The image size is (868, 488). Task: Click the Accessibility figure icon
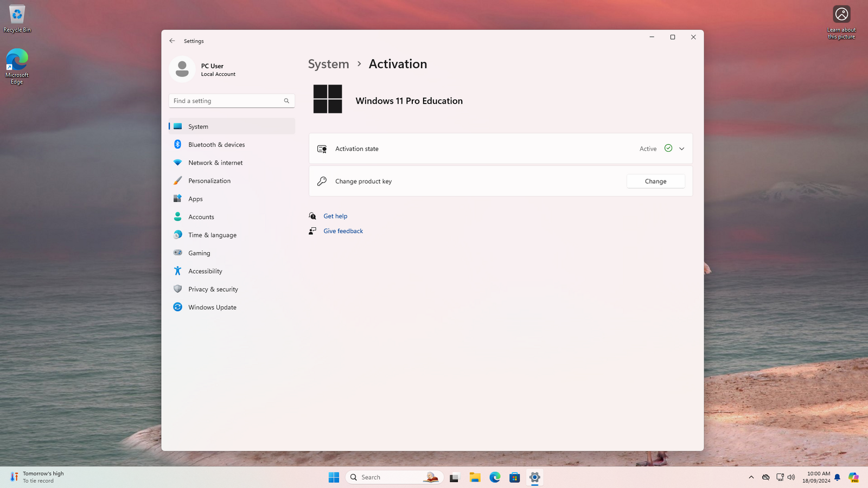pyautogui.click(x=177, y=271)
